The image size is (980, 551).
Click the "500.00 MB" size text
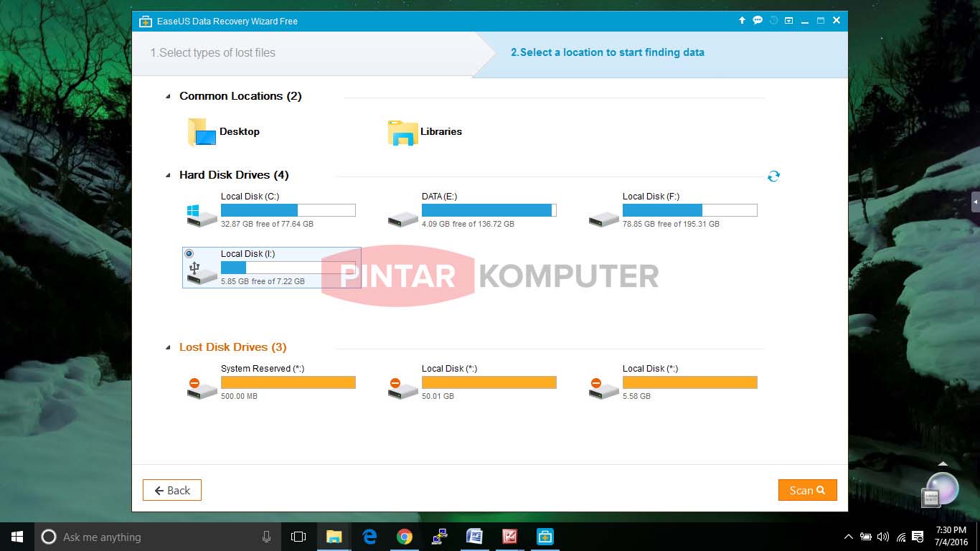pyautogui.click(x=239, y=396)
